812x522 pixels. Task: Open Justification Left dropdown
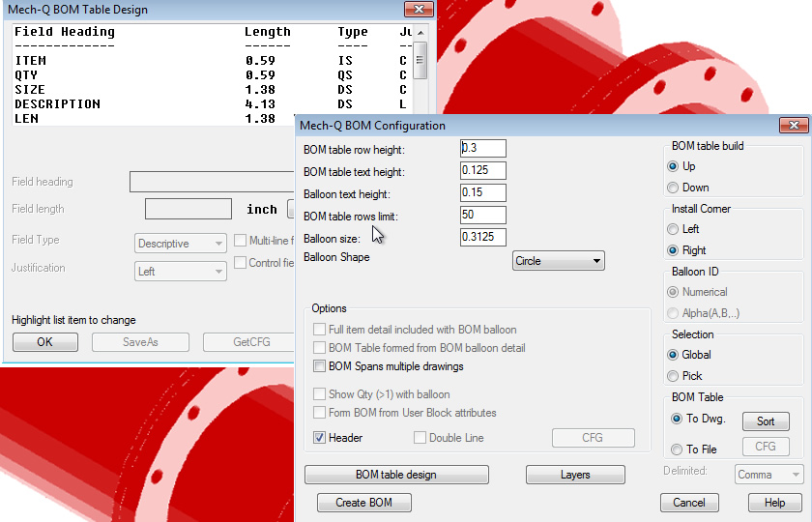(x=180, y=272)
